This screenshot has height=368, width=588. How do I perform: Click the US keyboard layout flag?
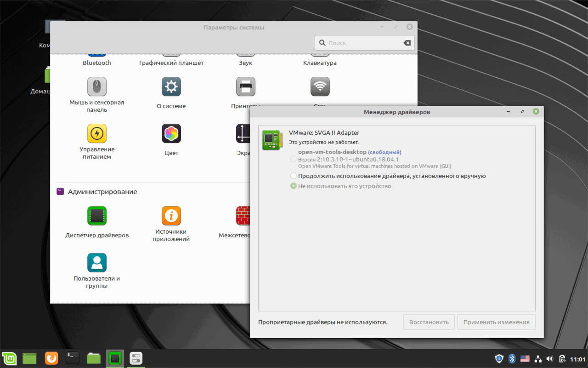(525, 358)
